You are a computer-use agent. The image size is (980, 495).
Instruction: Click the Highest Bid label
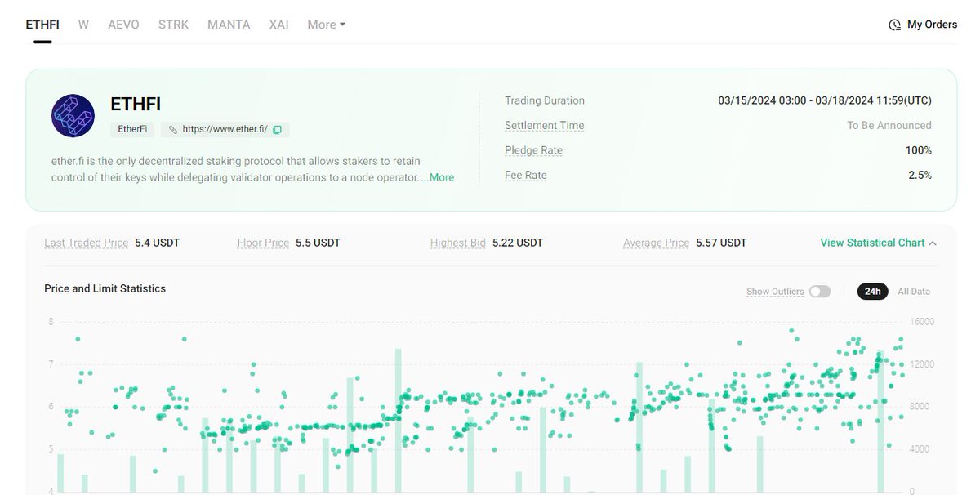458,243
